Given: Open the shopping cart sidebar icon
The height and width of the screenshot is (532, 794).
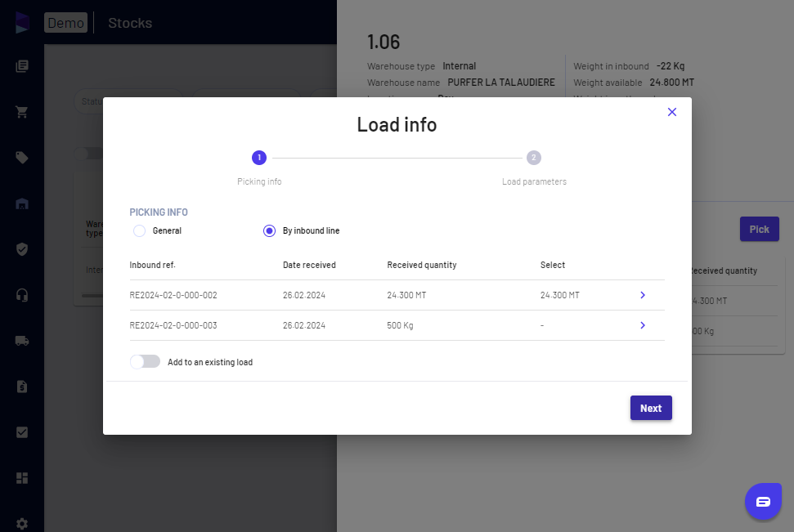Looking at the screenshot, I should (22, 112).
